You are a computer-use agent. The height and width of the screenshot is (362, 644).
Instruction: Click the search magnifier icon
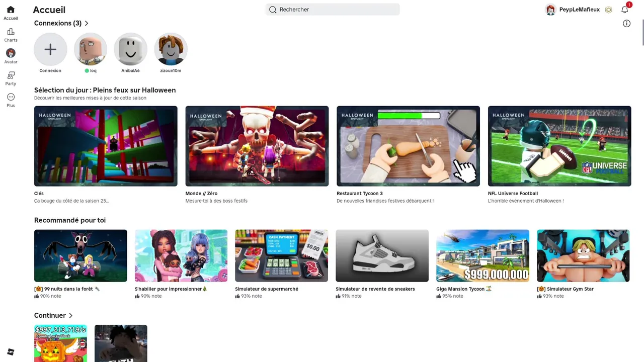(273, 10)
